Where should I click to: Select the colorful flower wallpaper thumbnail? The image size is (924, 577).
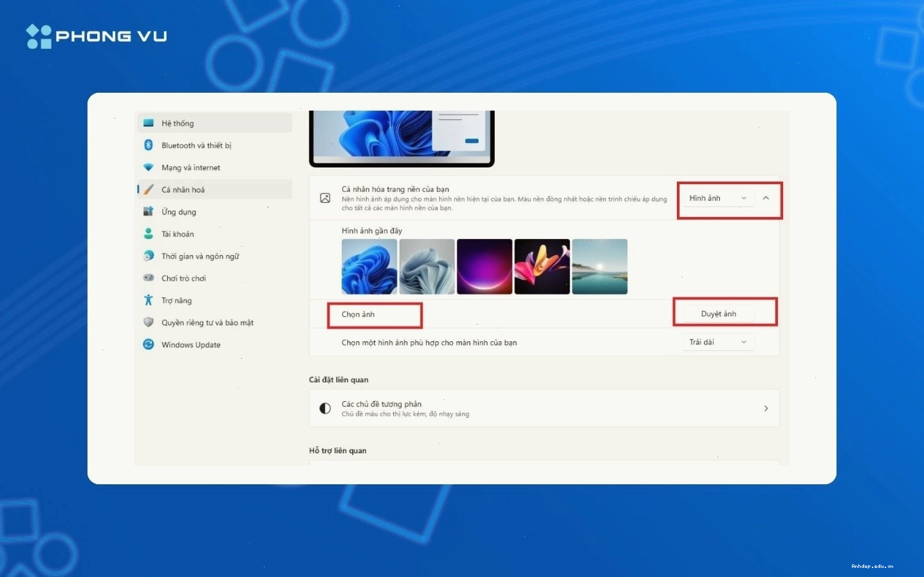coord(542,267)
